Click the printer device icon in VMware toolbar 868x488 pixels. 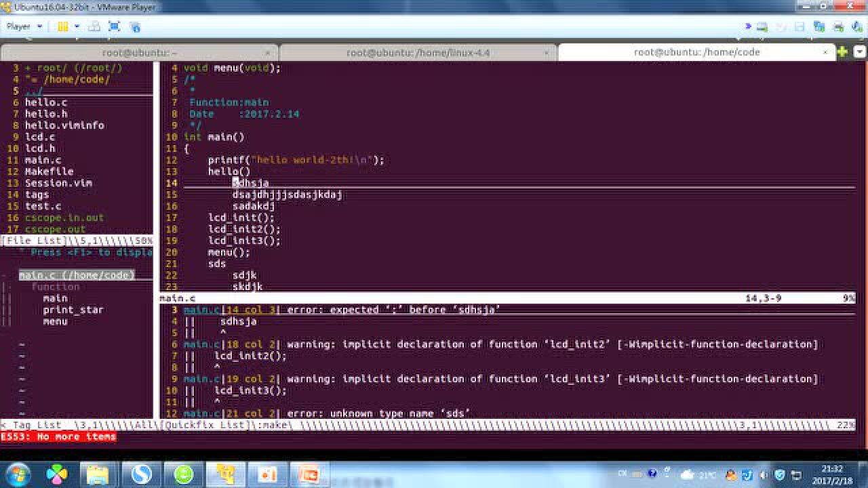click(838, 26)
